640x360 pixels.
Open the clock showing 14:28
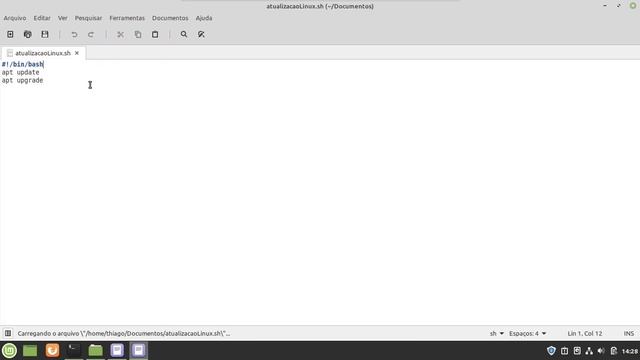click(x=630, y=351)
